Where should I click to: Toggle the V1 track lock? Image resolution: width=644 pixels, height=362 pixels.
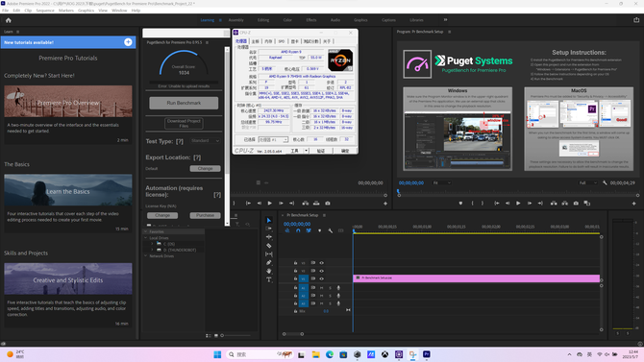click(x=295, y=278)
